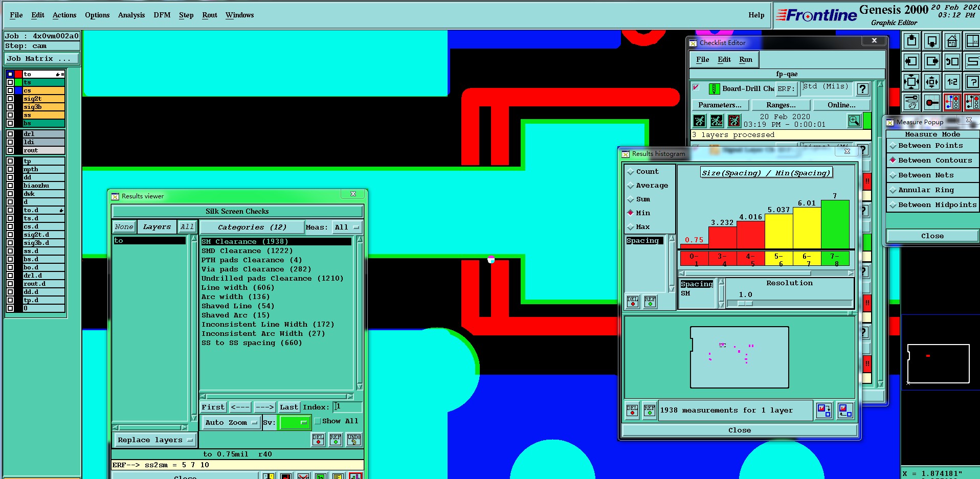Screen dimensions: 980x479
Task: Click the pan right arrow icon
Action: pos(932,61)
